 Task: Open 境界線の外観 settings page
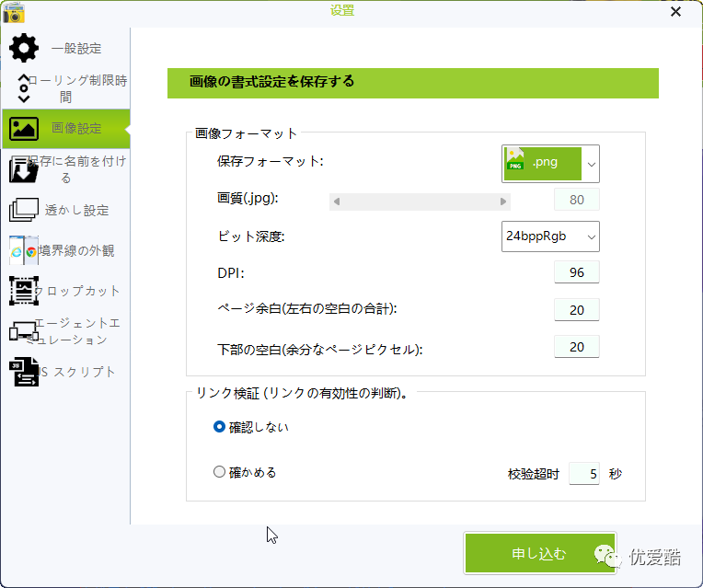click(66, 250)
